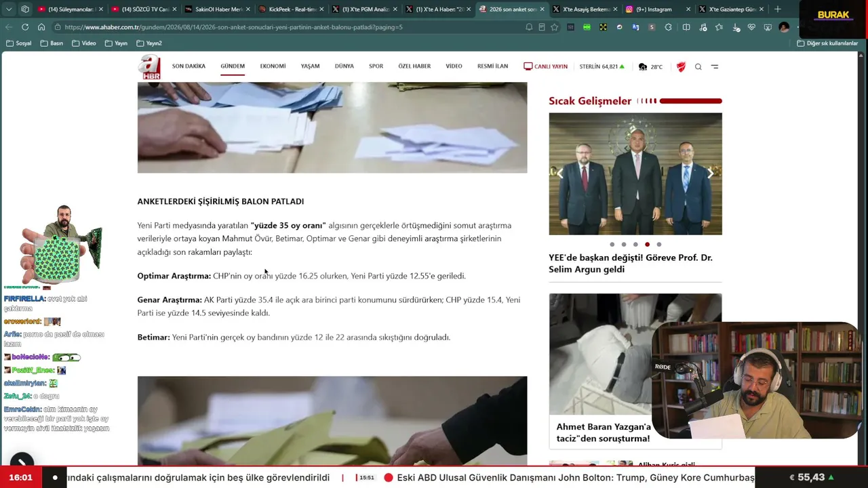The image size is (868, 488).
Task: Open split screen view icon
Action: [x=686, y=27]
